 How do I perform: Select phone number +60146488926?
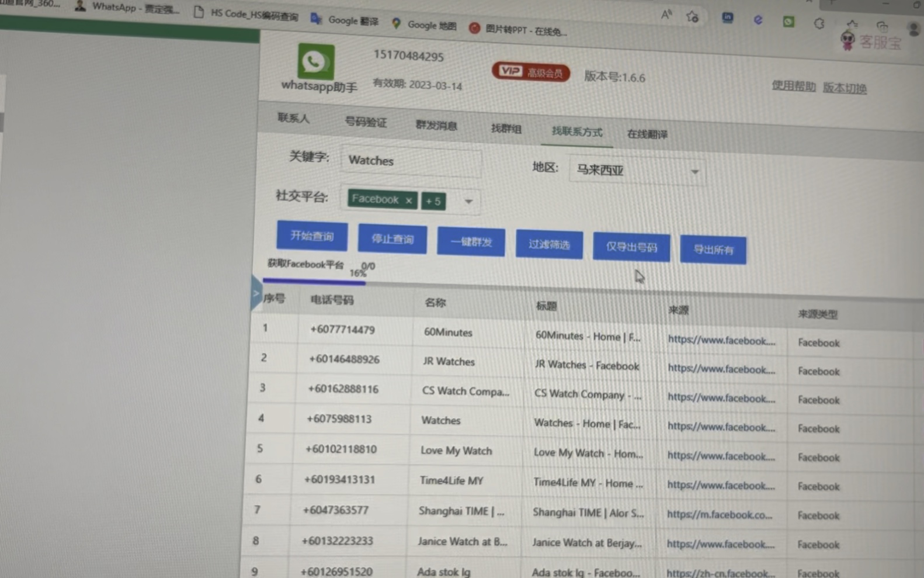click(344, 359)
